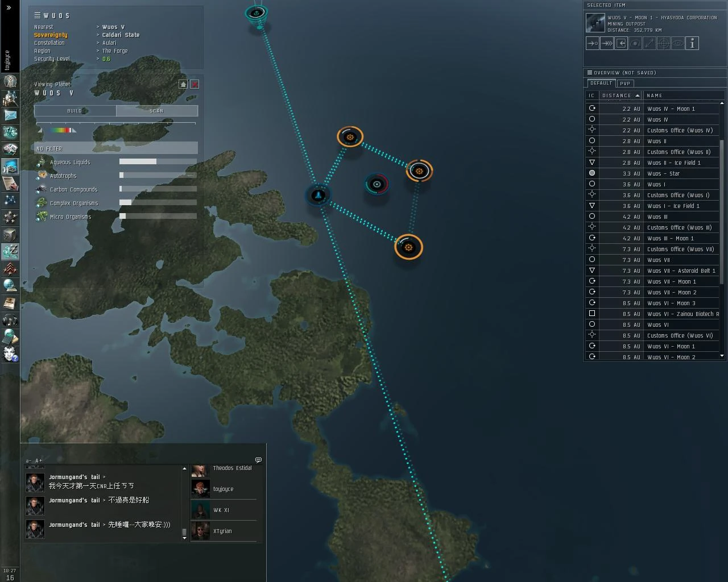The width and height of the screenshot is (728, 582).
Task: Click the Dock button in Selected Item
Action: tap(621, 43)
